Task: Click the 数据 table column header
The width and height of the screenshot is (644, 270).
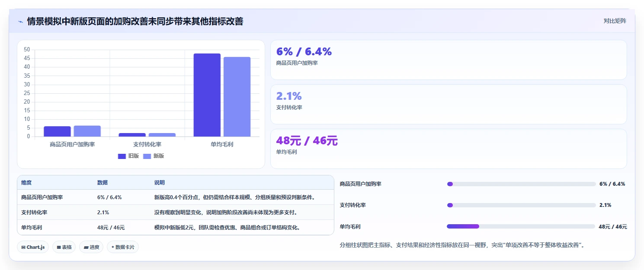Action: [x=103, y=183]
